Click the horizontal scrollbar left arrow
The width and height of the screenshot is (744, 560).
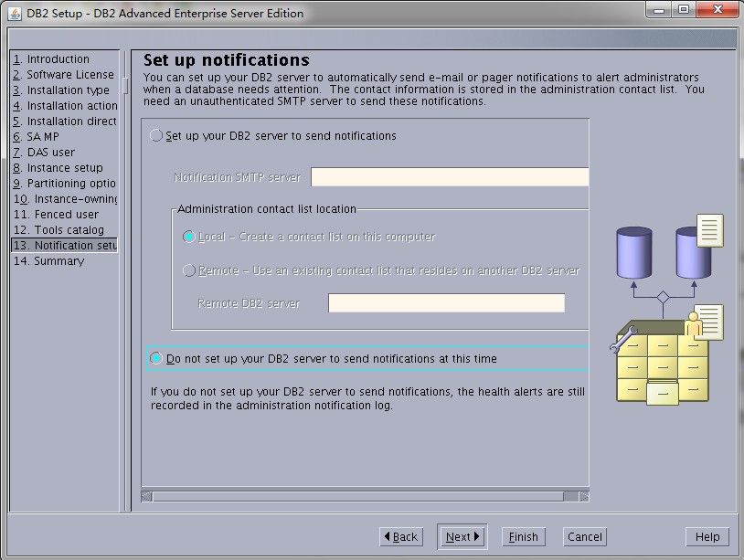[146, 496]
